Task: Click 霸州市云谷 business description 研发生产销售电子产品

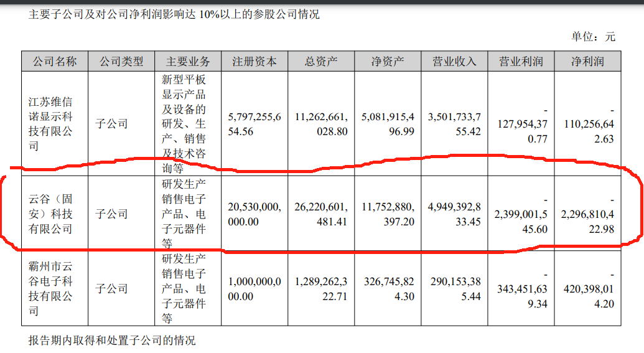Action: (184, 288)
